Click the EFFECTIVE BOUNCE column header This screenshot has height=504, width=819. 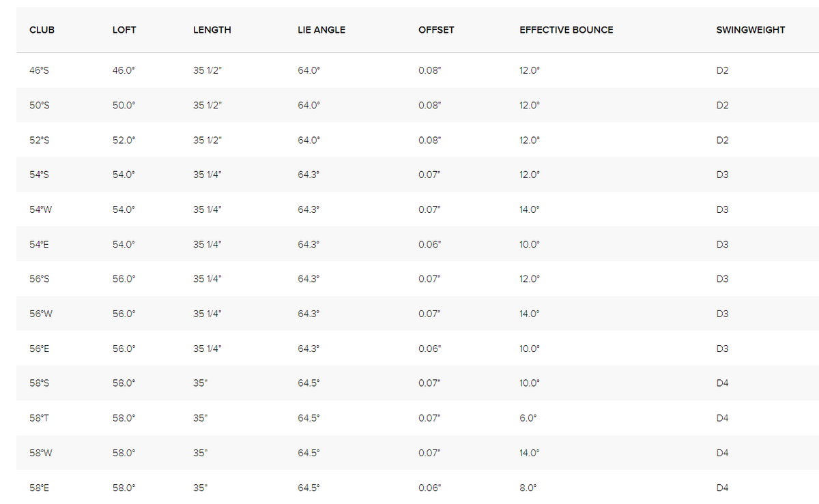click(x=566, y=30)
